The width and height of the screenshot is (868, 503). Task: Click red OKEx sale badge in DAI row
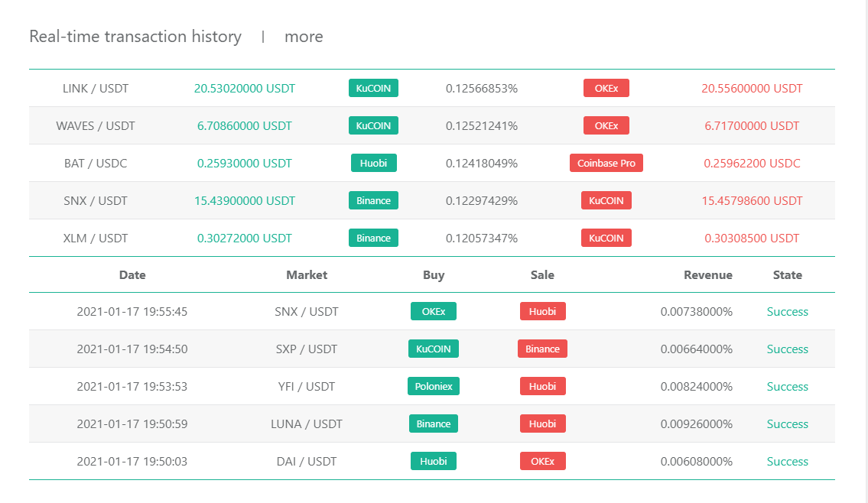(542, 461)
